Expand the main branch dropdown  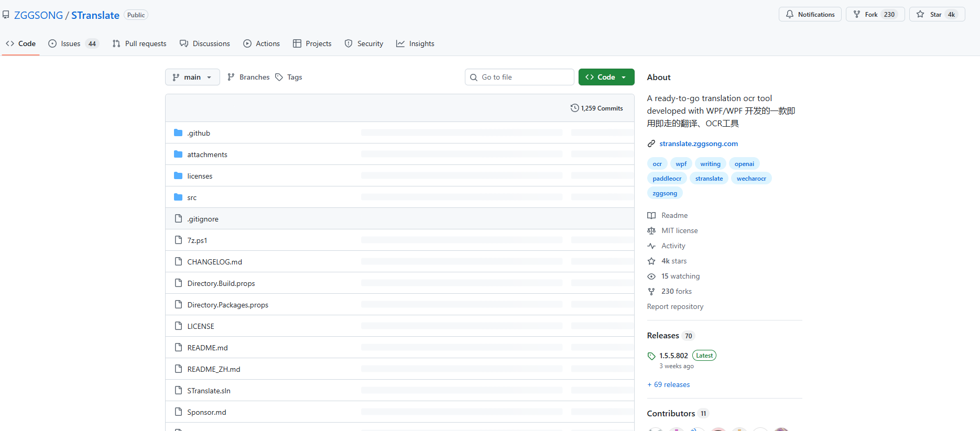(x=192, y=77)
